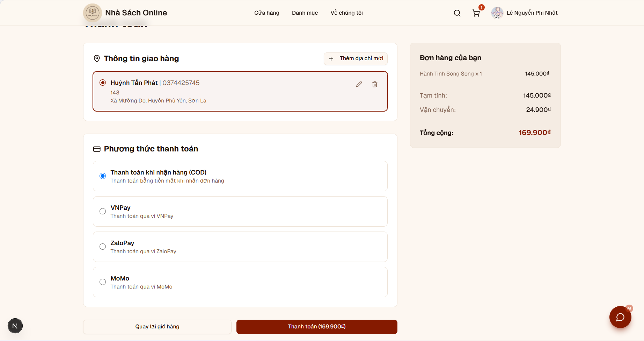The height and width of the screenshot is (341, 644).
Task: Select VNPay payment method
Action: (x=102, y=211)
